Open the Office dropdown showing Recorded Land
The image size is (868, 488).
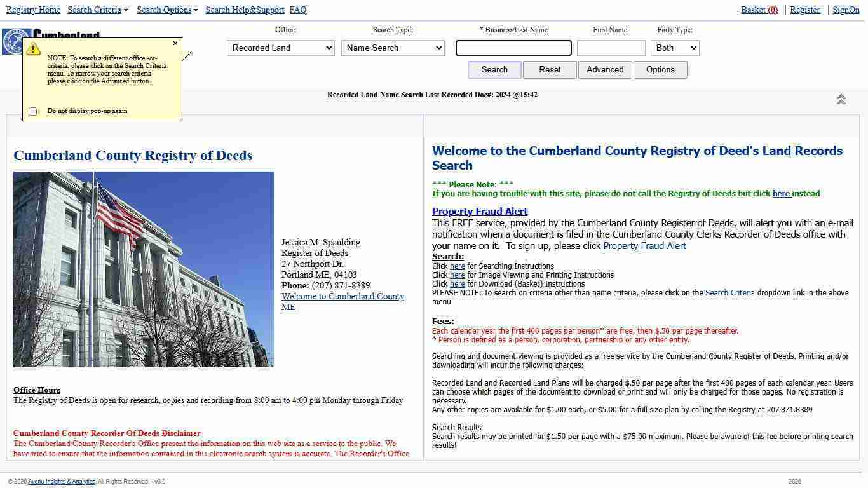click(x=280, y=48)
